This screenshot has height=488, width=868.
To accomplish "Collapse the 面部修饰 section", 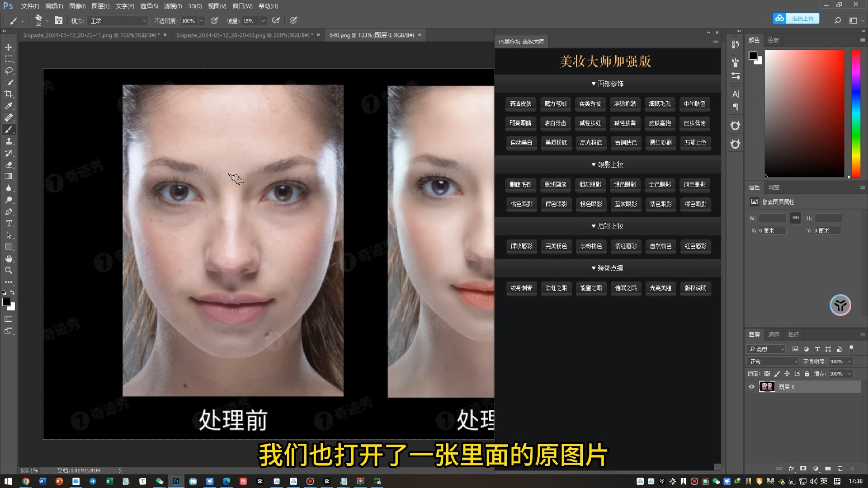I will pyautogui.click(x=607, y=84).
